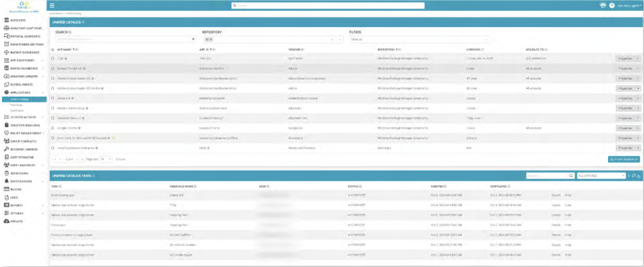Click the magnifier in the tasks search box

pyautogui.click(x=571, y=176)
